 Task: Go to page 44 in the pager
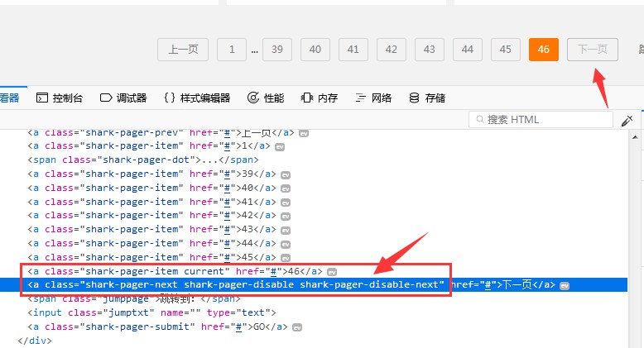click(x=468, y=50)
